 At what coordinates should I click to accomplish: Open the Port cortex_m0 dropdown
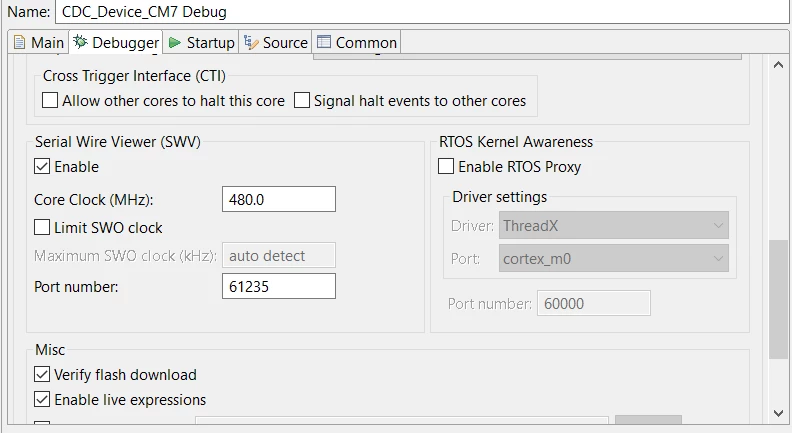[x=614, y=258]
